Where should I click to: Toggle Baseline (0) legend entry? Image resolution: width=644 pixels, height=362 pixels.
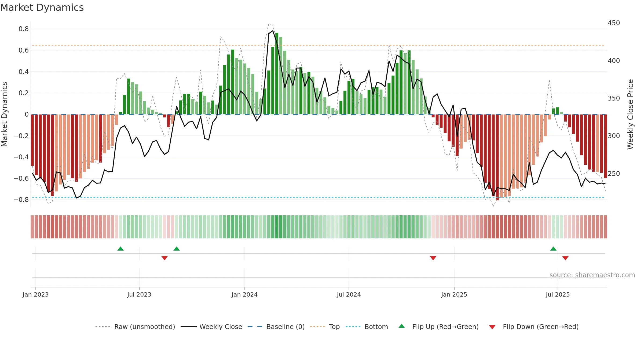click(x=276, y=327)
